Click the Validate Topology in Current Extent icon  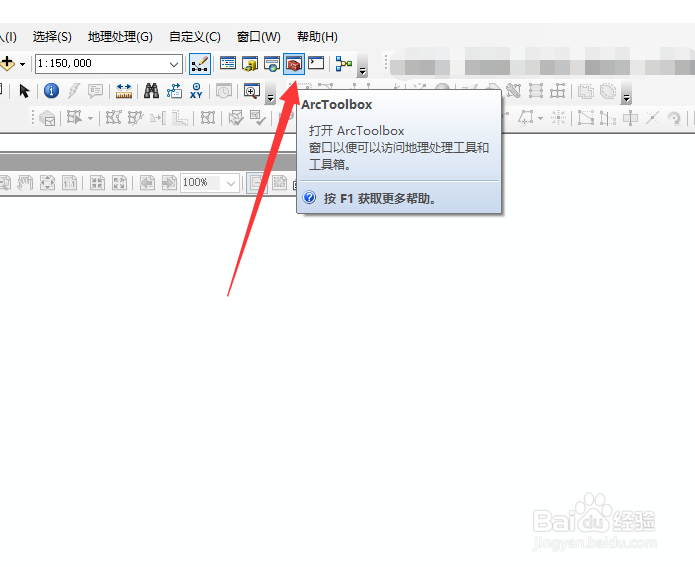[258, 118]
